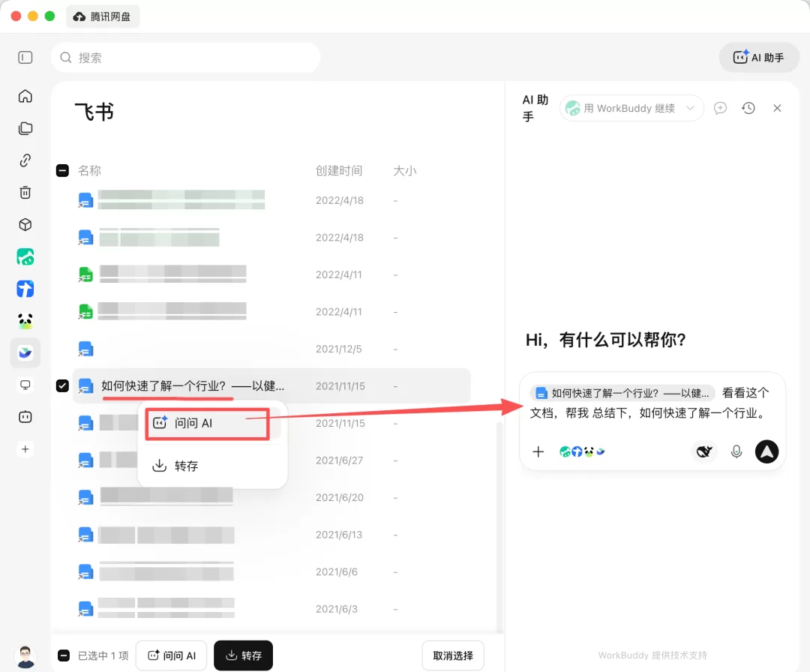Open the Home page from the sidebar
The image size is (810, 672).
tap(25, 96)
